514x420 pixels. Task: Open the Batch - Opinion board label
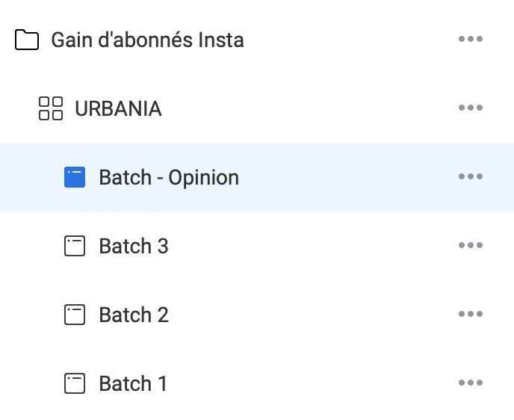pos(169,177)
